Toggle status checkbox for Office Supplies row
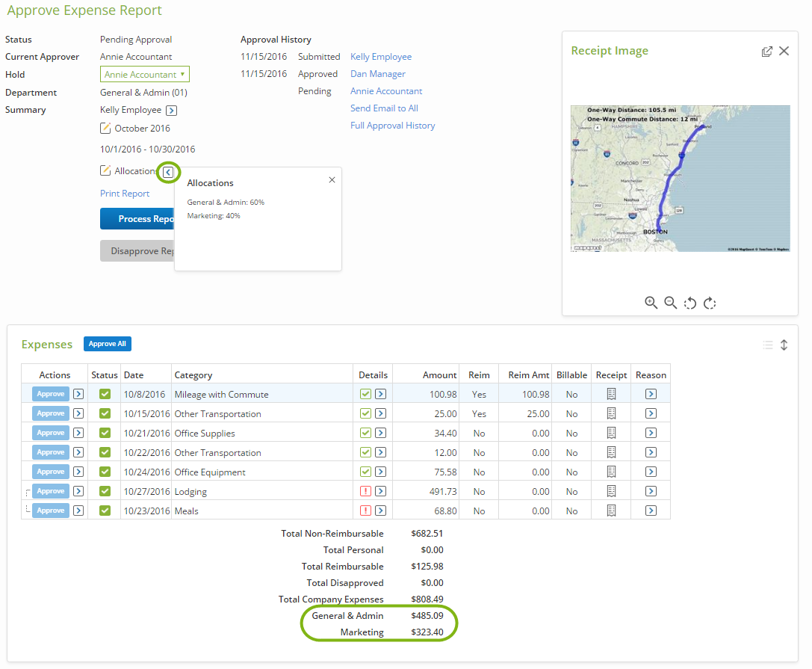This screenshot has height=669, width=812. pyautogui.click(x=105, y=433)
